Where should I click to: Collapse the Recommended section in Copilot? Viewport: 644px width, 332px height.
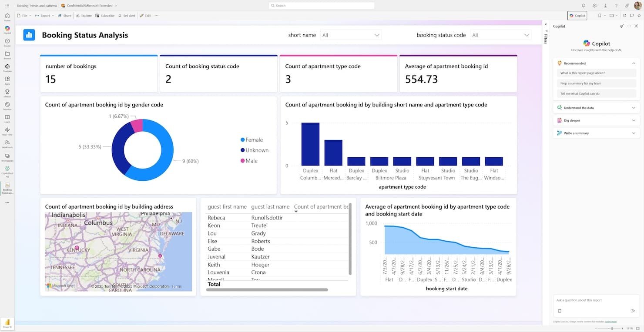pyautogui.click(x=634, y=63)
